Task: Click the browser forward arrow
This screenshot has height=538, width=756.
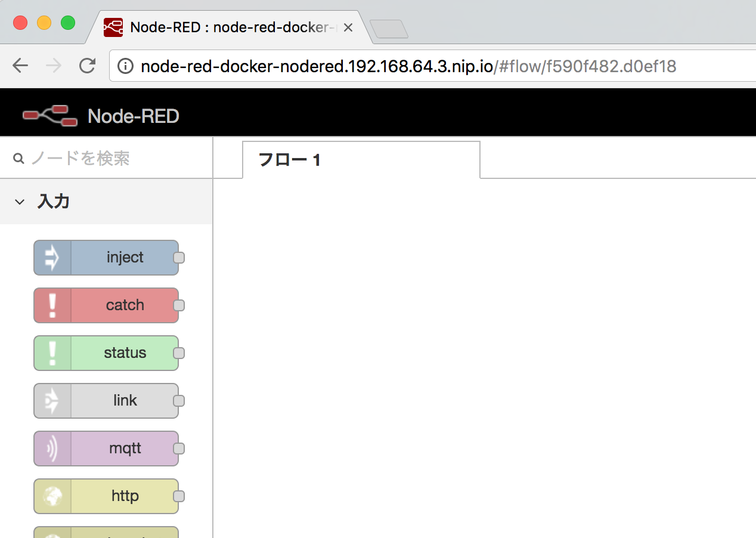Action: click(54, 66)
